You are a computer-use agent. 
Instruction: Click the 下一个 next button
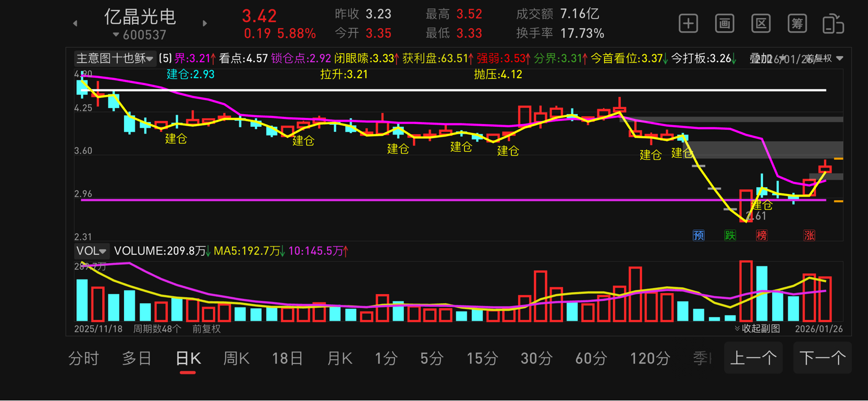[822, 358]
